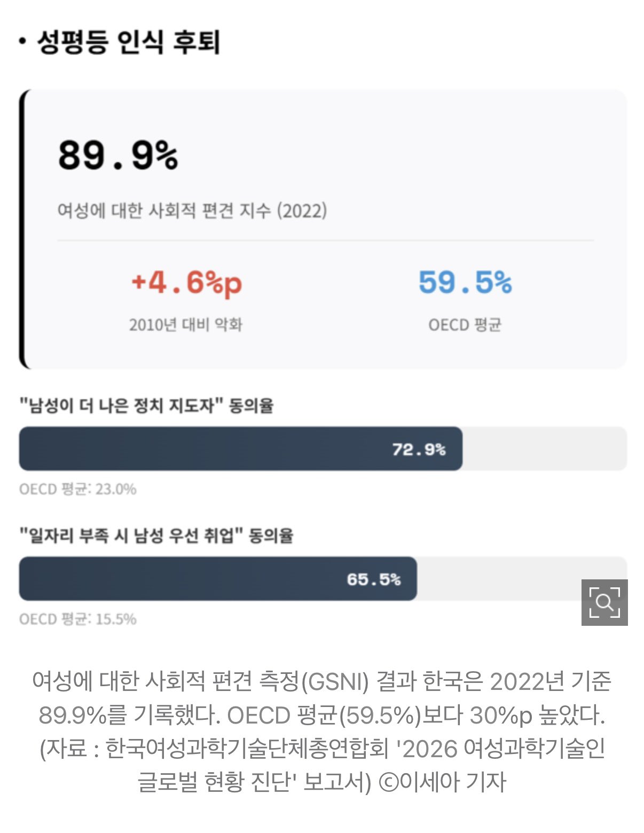
Task: Click the OECD 평균: 23.0% note
Action: [x=78, y=489]
